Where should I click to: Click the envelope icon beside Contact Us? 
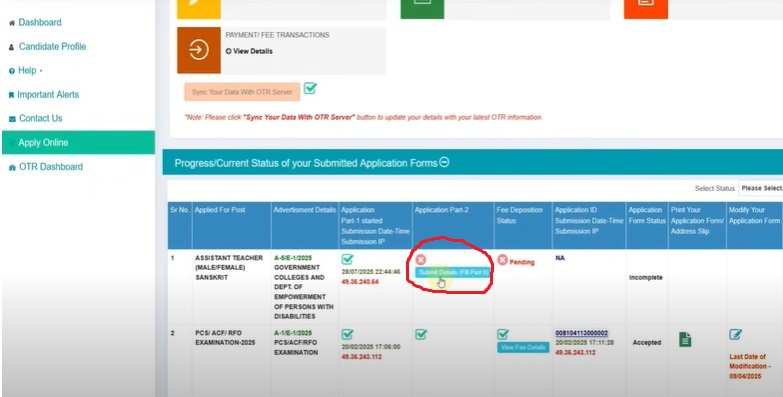coord(12,119)
